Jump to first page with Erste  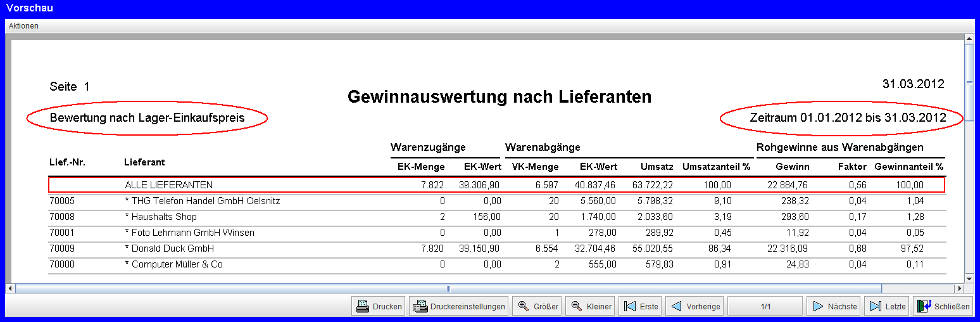click(640, 306)
